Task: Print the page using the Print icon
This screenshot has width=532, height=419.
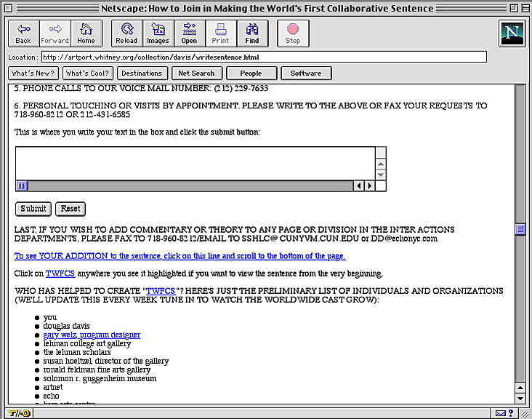Action: pyautogui.click(x=220, y=33)
